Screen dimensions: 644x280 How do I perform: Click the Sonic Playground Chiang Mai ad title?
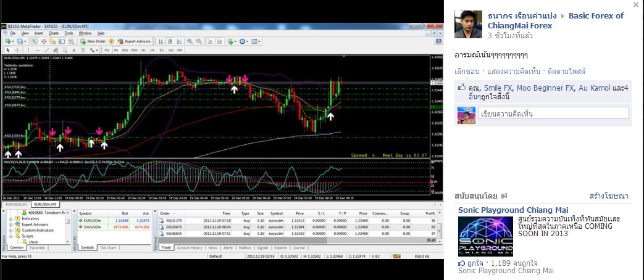[513, 210]
